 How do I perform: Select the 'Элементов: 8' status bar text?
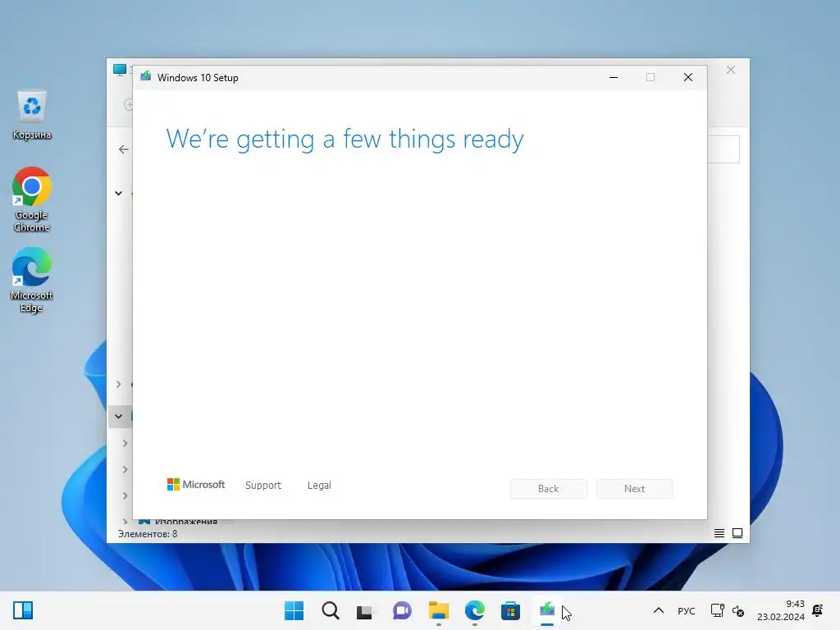(x=148, y=534)
